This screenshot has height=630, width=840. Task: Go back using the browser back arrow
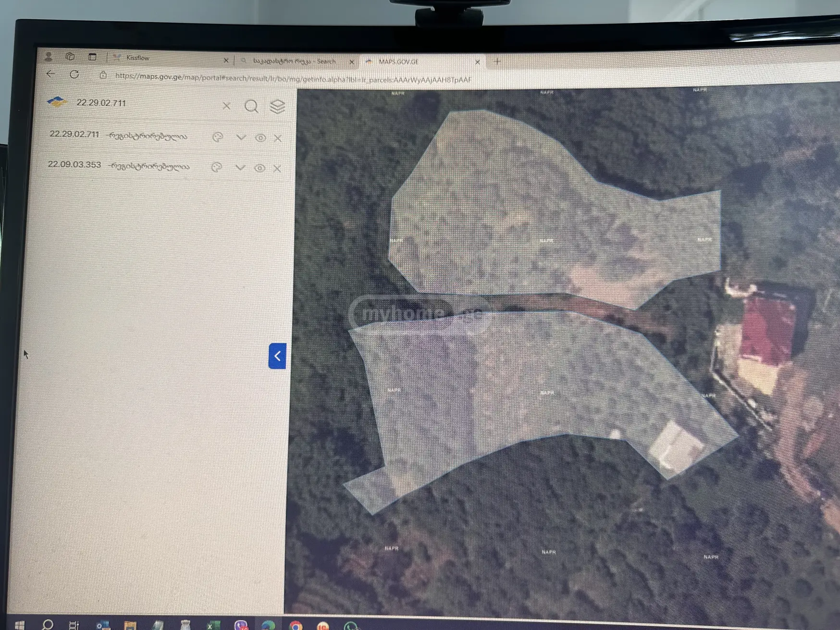pos(50,74)
